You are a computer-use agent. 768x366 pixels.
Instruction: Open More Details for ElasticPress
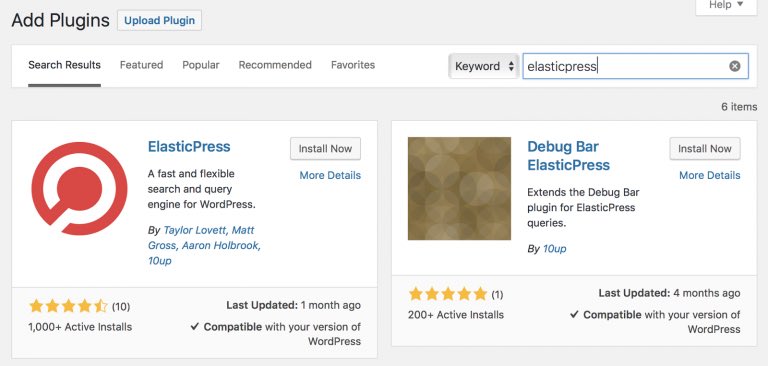[330, 175]
